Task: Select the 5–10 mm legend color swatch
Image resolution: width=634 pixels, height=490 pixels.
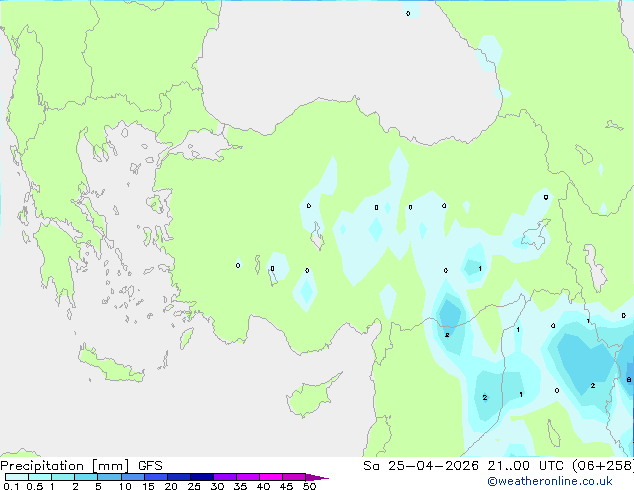Action: (x=109, y=477)
